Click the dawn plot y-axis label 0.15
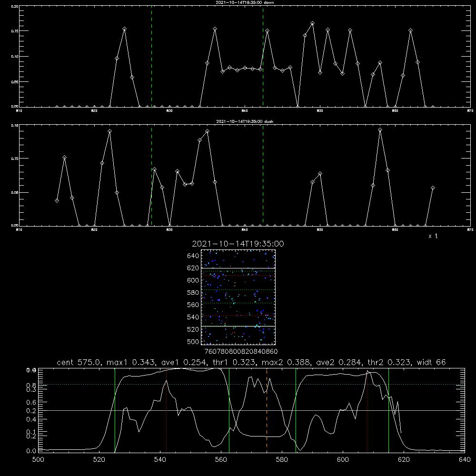Image resolution: width=476 pixels, height=476 pixels. coord(15,31)
